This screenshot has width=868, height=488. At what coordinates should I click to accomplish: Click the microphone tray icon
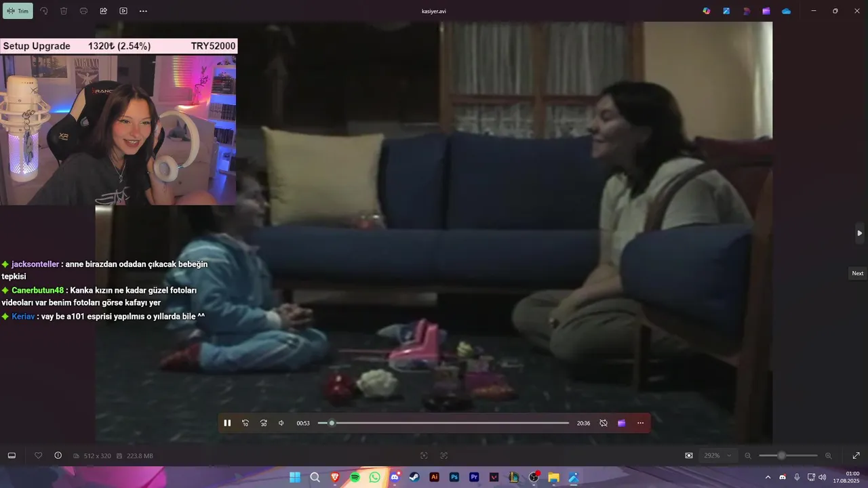pos(797,477)
